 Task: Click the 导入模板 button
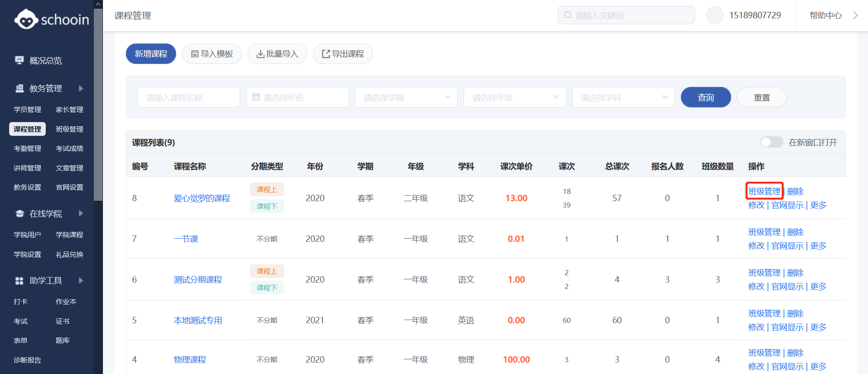212,54
